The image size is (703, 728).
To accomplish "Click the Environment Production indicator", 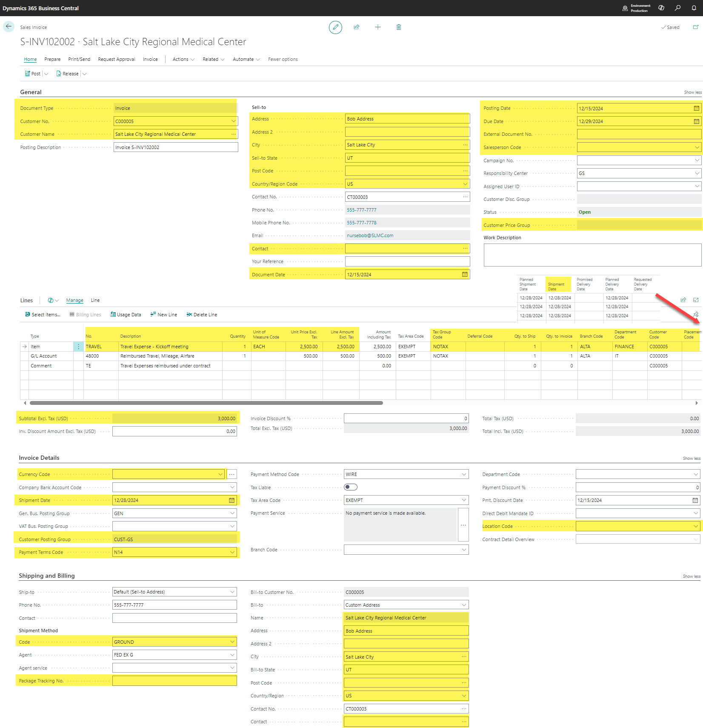I will [637, 8].
